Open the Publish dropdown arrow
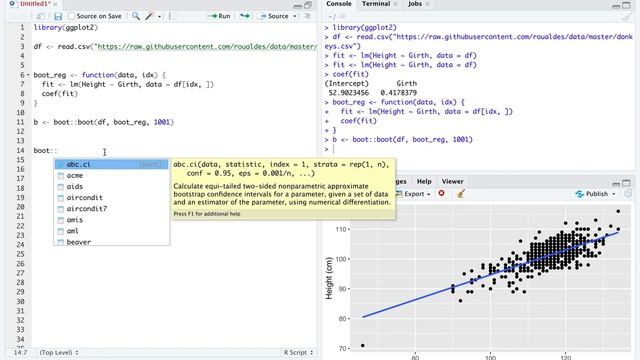The width and height of the screenshot is (640, 360). [x=613, y=194]
